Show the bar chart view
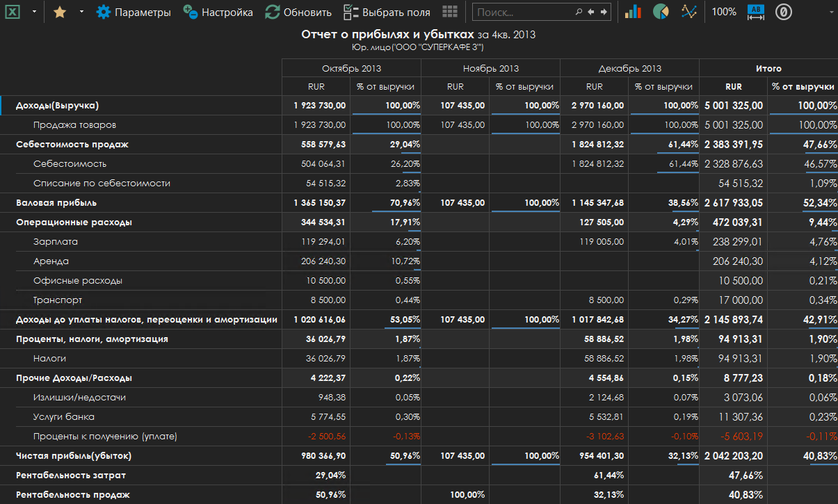Screen dimensions: 838x504 coord(633,12)
